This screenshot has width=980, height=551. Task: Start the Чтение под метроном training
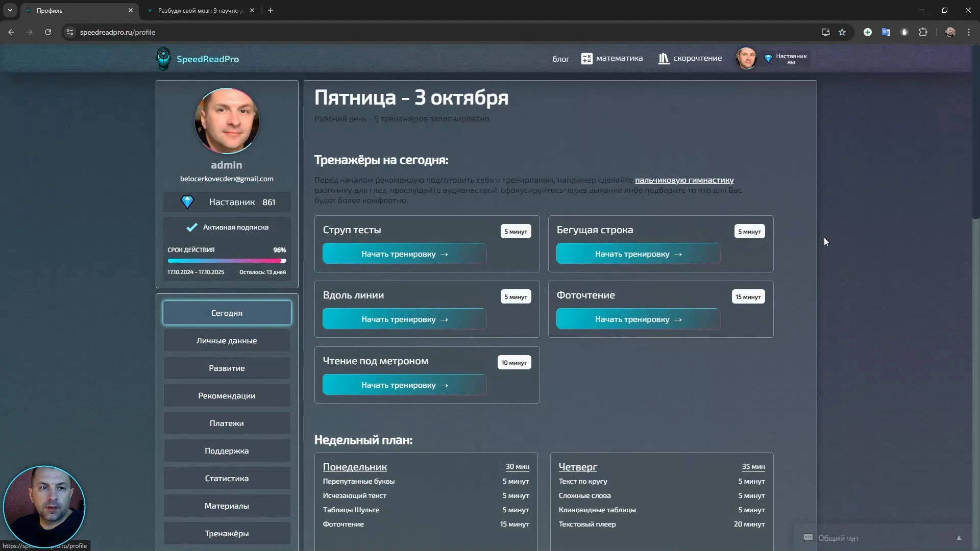404,385
